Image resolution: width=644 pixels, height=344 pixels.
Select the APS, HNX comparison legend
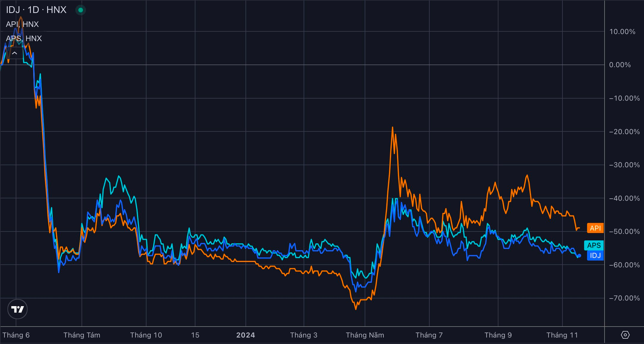(x=24, y=38)
